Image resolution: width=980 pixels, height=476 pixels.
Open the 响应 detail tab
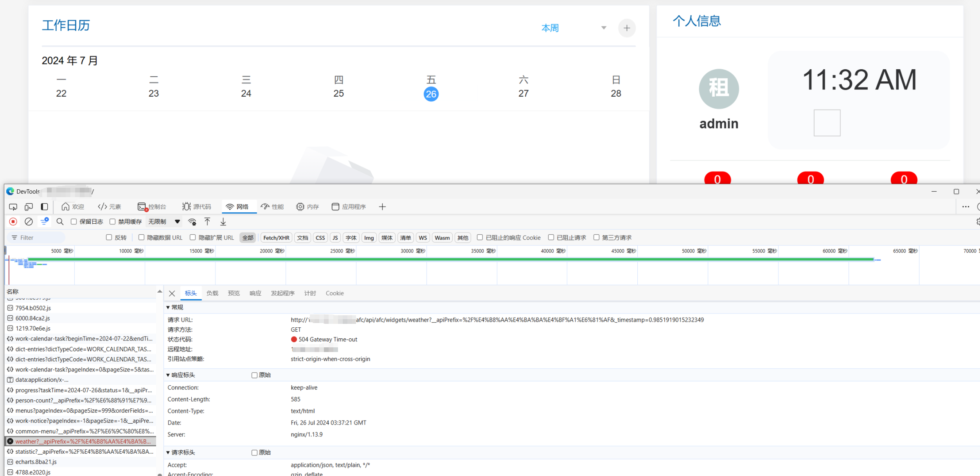[255, 293]
